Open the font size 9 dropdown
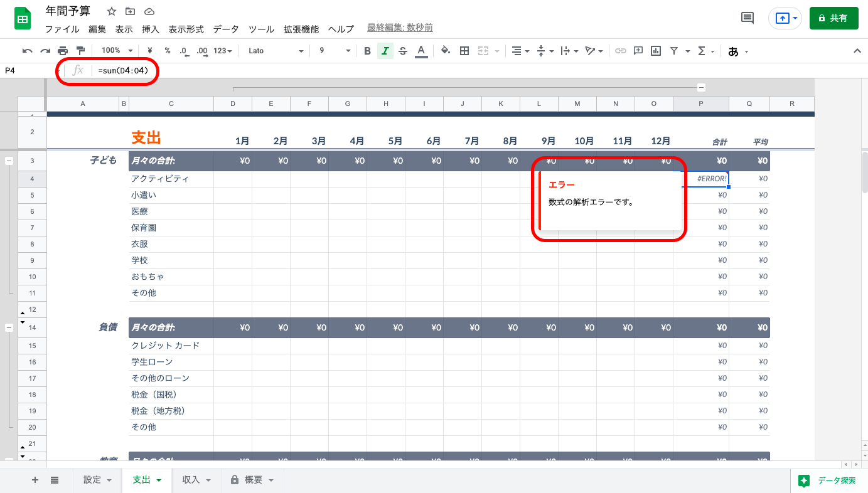 pos(335,51)
